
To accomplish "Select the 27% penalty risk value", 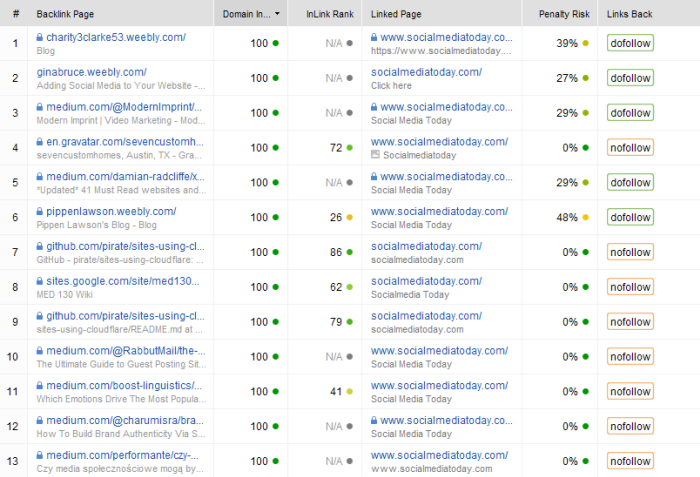I will point(567,78).
